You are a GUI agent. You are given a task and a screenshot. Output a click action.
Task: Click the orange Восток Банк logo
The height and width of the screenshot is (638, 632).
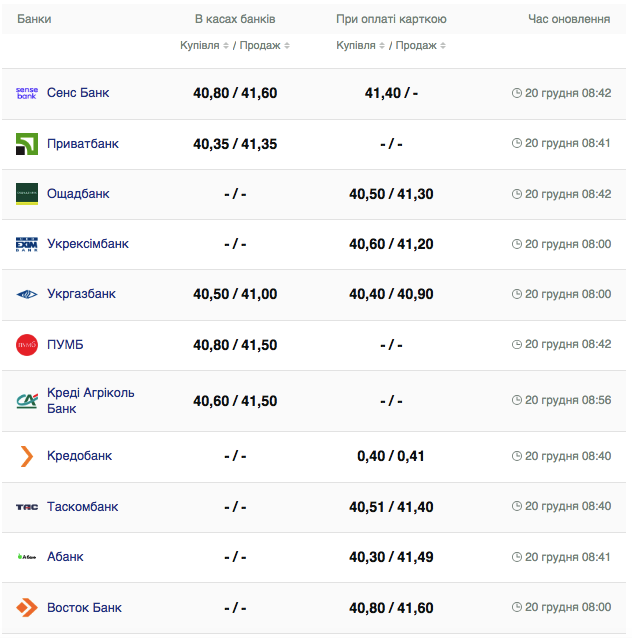(x=27, y=608)
